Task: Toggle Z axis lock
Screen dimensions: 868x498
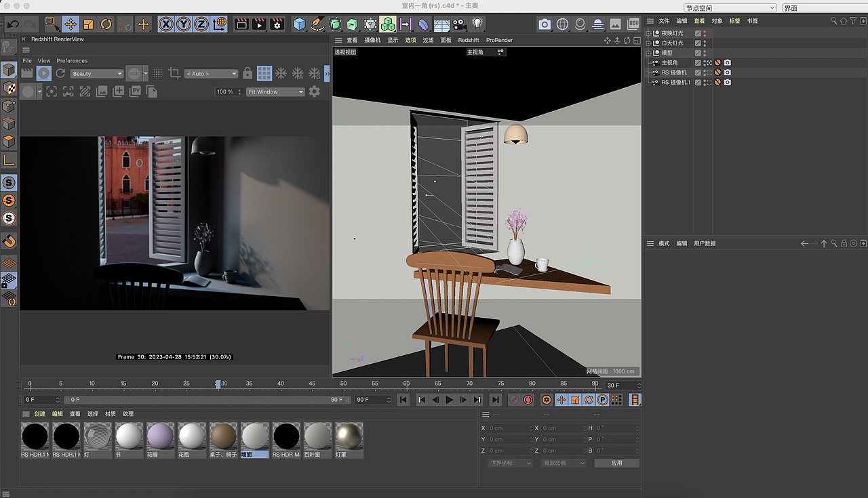Action: coord(201,24)
